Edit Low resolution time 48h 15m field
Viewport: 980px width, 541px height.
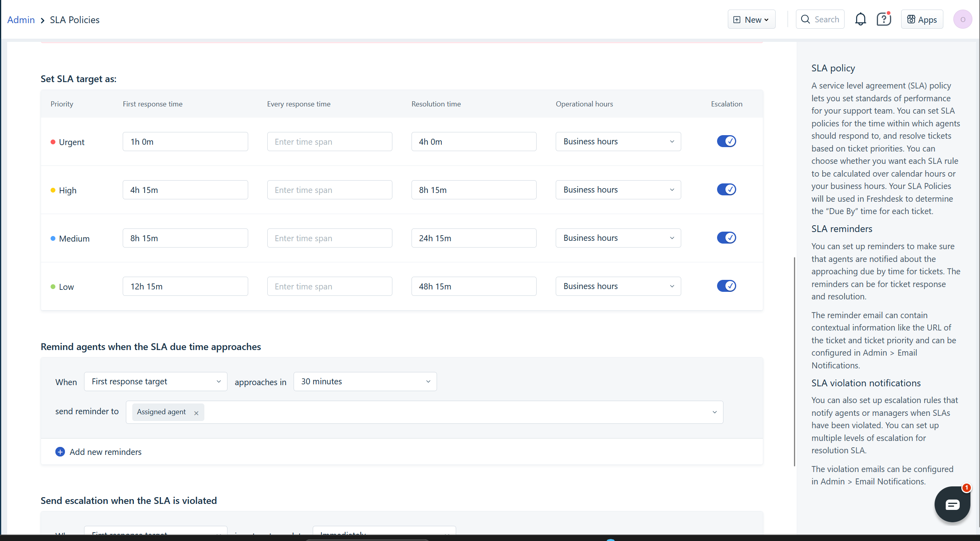474,286
